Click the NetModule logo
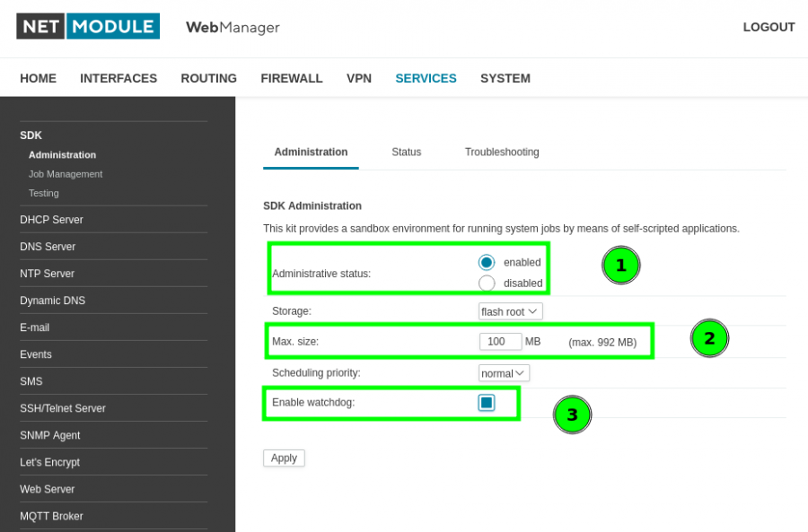 pyautogui.click(x=88, y=27)
